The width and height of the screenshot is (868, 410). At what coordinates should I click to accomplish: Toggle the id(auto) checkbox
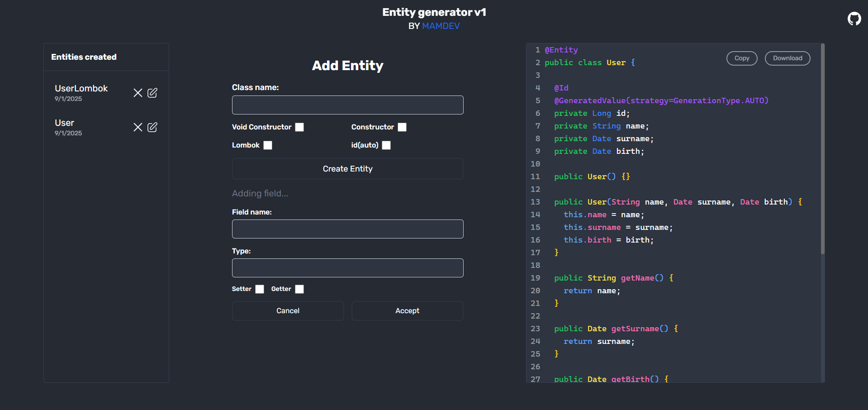pyautogui.click(x=386, y=145)
